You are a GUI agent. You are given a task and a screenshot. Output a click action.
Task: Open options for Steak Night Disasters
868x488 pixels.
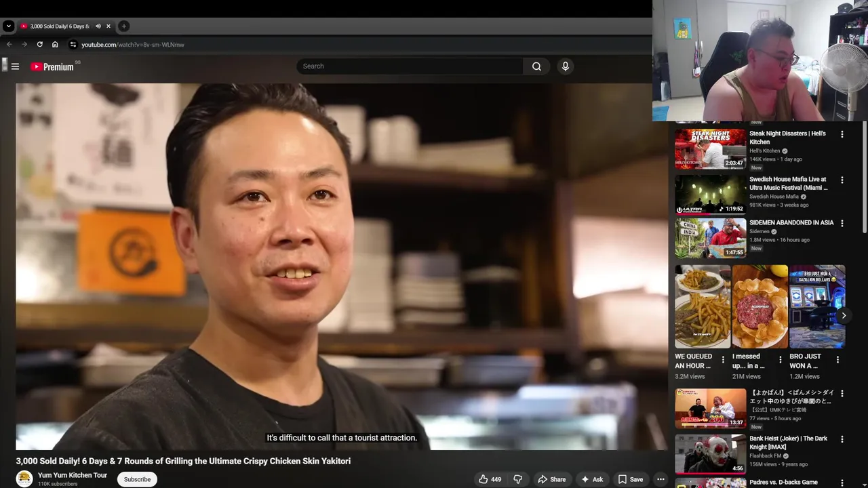click(842, 134)
